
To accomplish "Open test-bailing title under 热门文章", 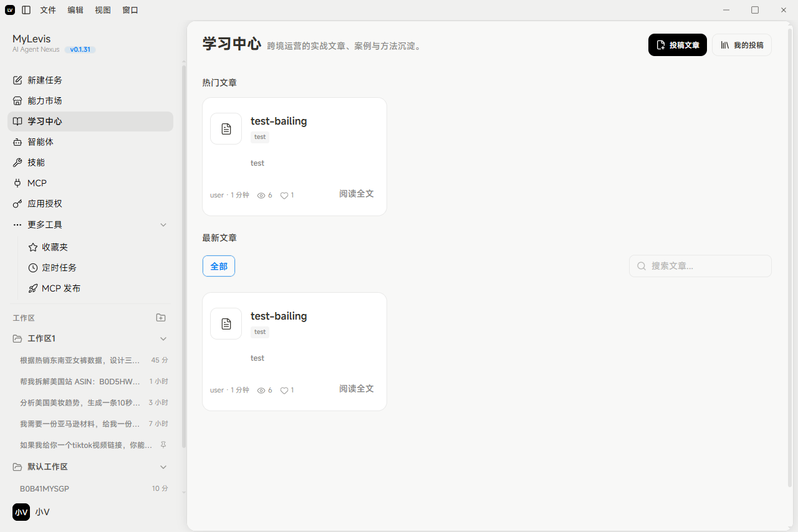I will pyautogui.click(x=279, y=121).
